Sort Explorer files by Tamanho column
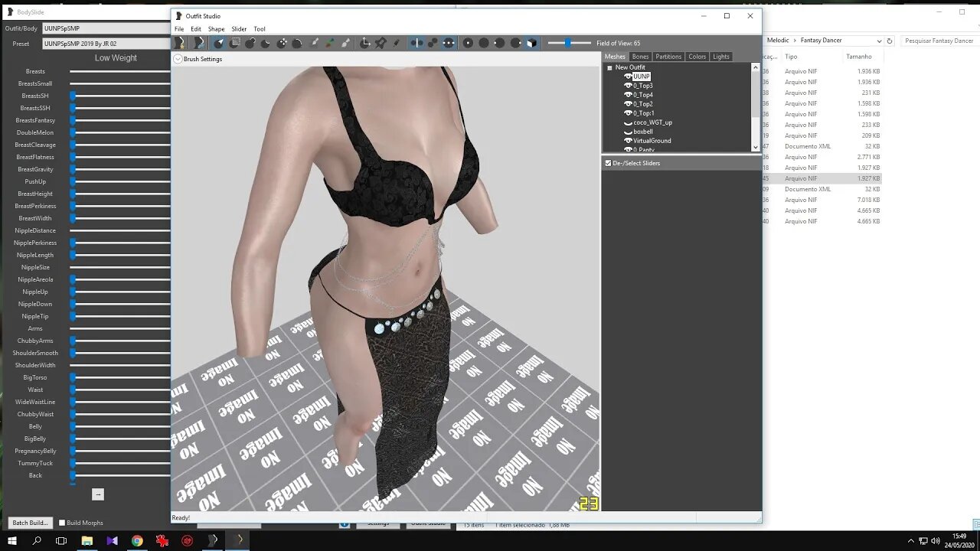This screenshot has width=980, height=551. click(859, 57)
